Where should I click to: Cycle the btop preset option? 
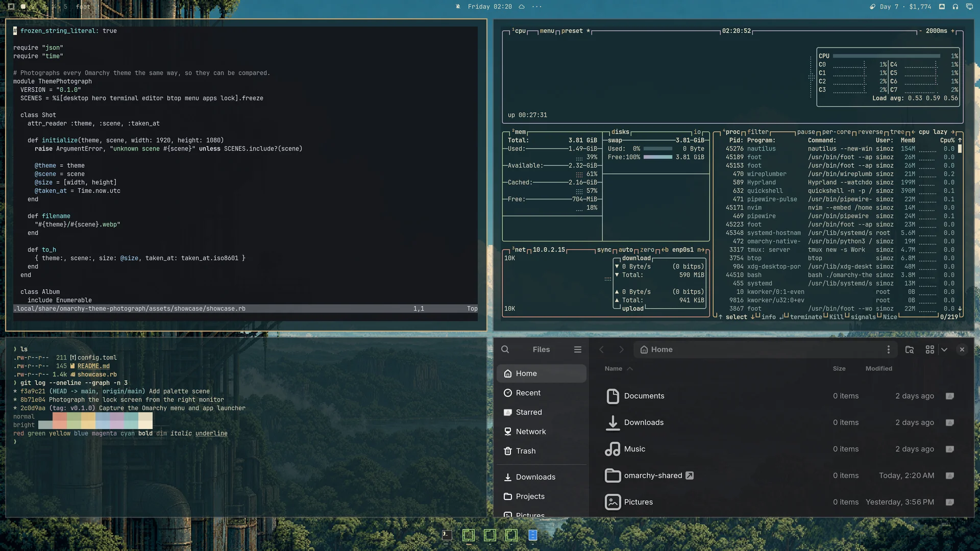575,31
